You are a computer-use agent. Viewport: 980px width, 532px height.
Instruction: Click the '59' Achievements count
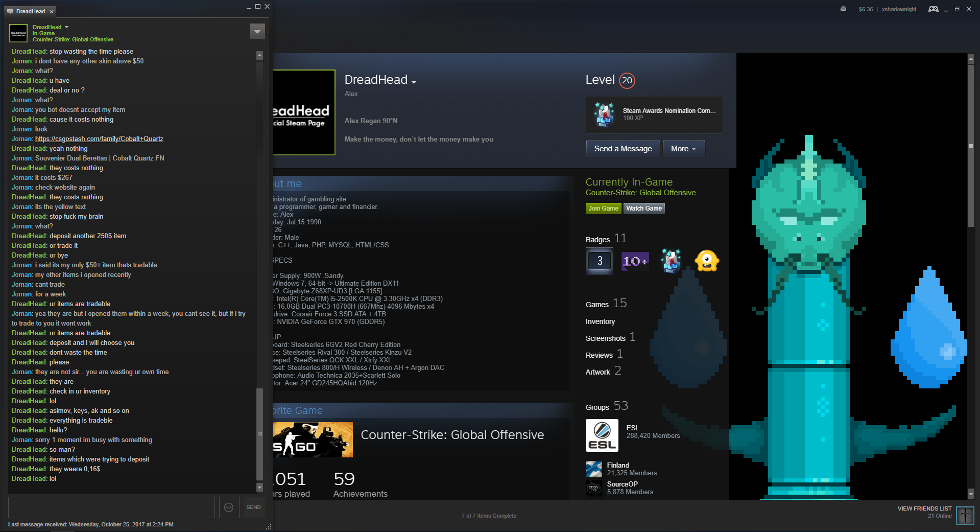pyautogui.click(x=344, y=479)
